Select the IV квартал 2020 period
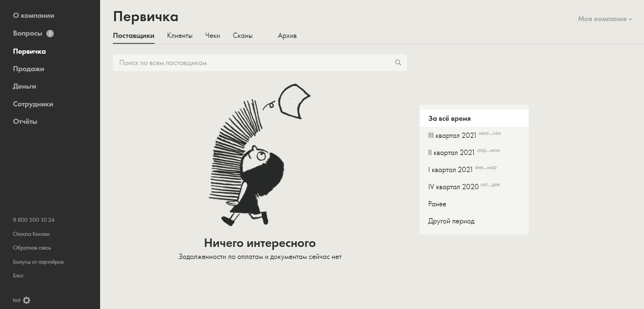 (x=453, y=187)
